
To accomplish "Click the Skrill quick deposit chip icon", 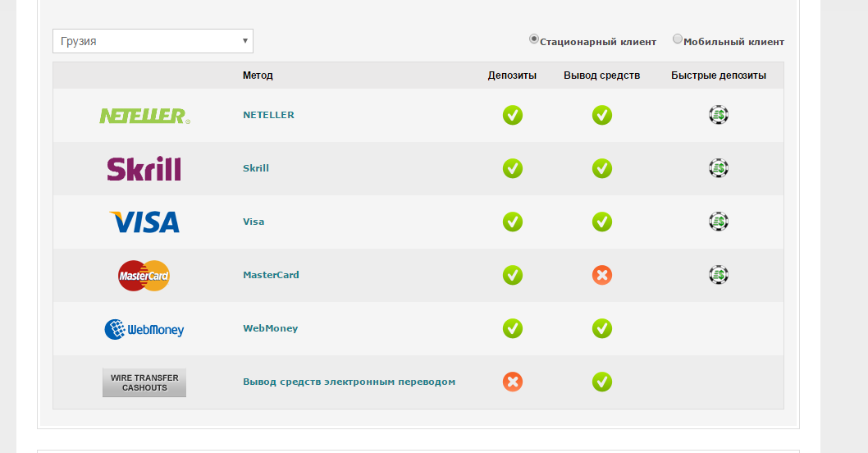I will click(719, 168).
